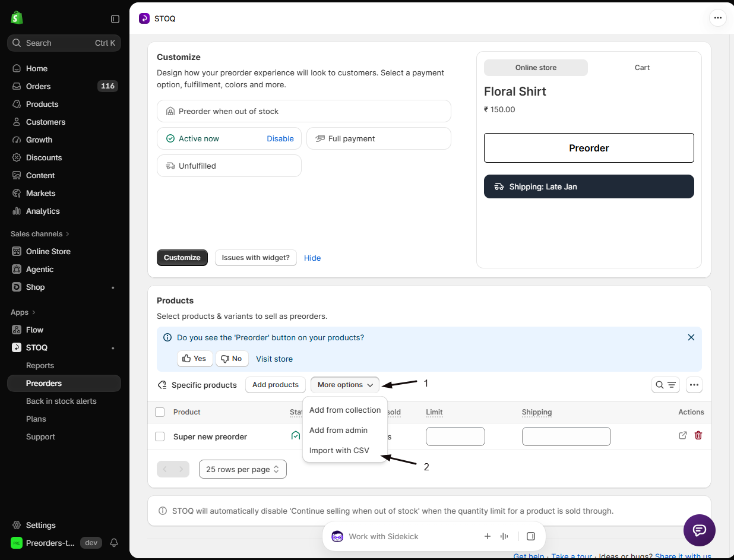The height and width of the screenshot is (560, 734).
Task: Open the live chat bubble
Action: pos(700,530)
